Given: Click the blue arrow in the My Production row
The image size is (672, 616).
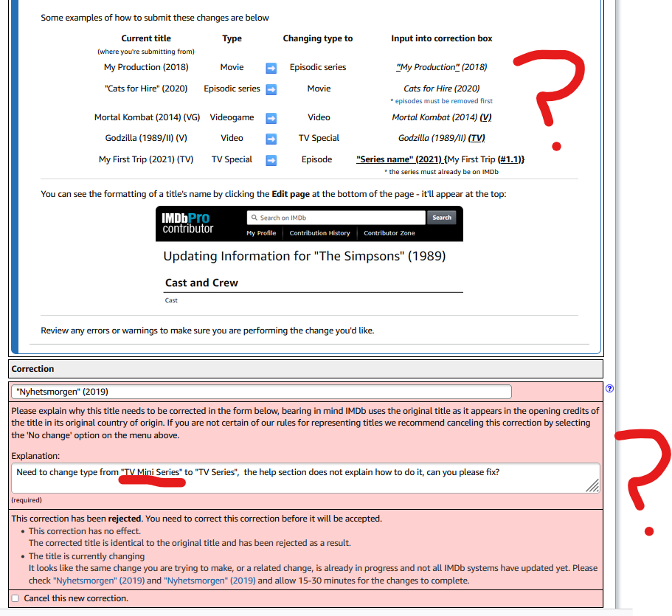Looking at the screenshot, I should point(271,68).
